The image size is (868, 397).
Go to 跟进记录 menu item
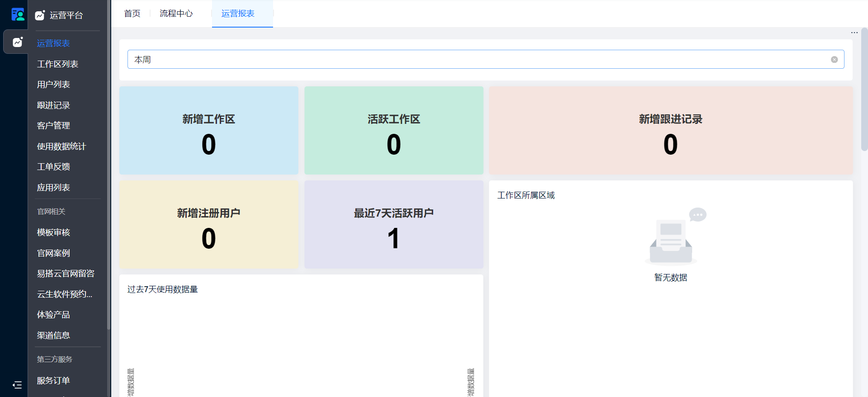click(x=53, y=105)
